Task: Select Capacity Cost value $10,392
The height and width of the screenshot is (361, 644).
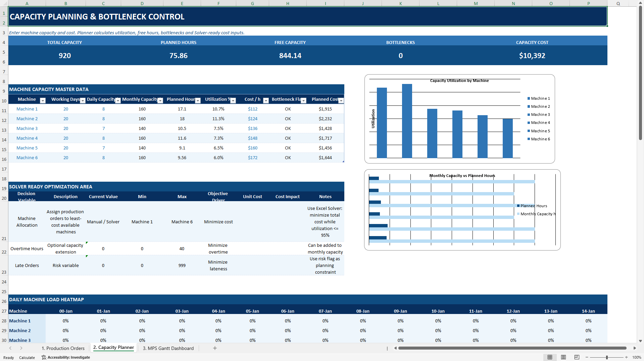Action: point(532,56)
